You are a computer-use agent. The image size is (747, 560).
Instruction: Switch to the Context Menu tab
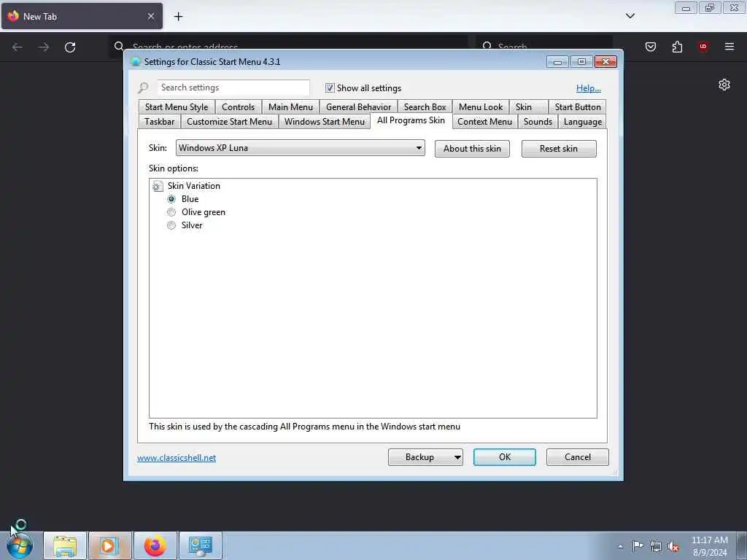[485, 122]
